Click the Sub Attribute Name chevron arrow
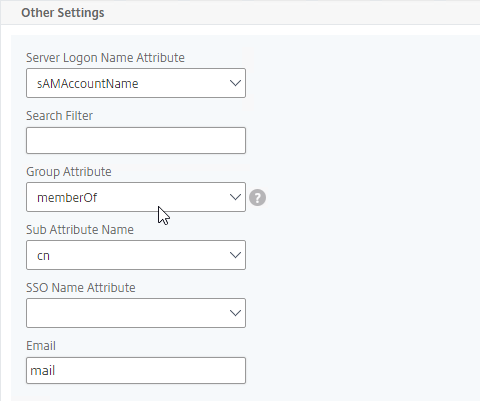 (235, 255)
